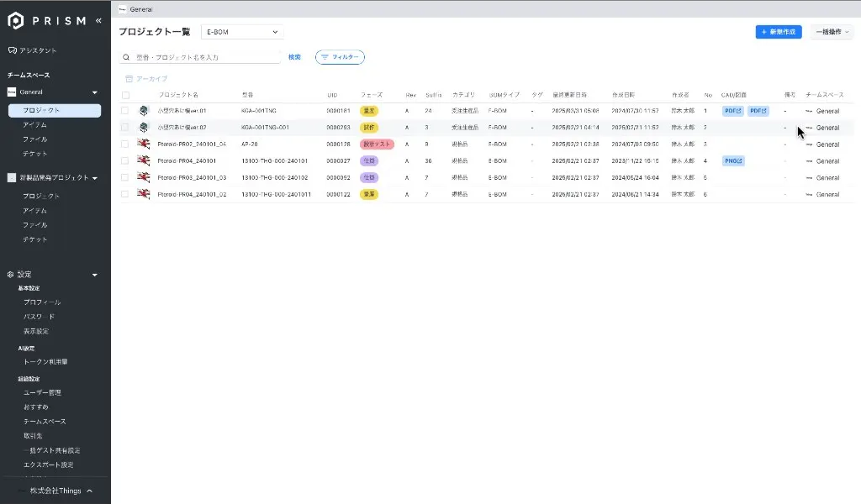Toggle the select-all checkbox in table header

(x=125, y=95)
